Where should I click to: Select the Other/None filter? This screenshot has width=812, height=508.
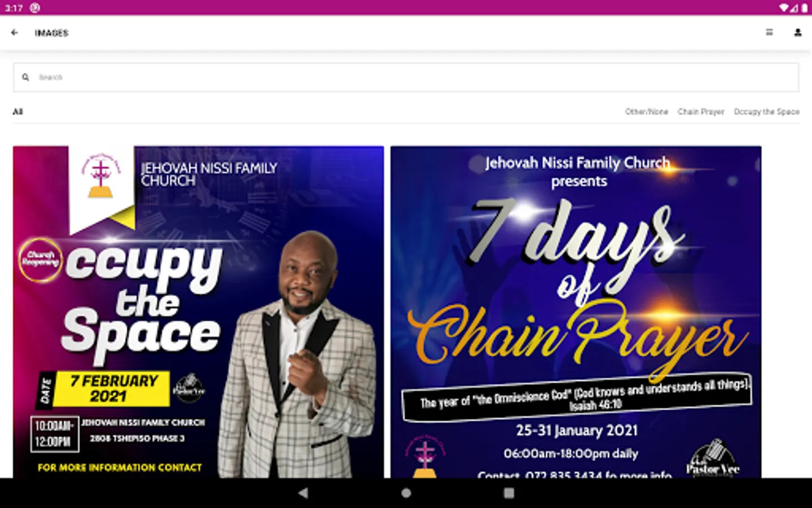point(646,112)
